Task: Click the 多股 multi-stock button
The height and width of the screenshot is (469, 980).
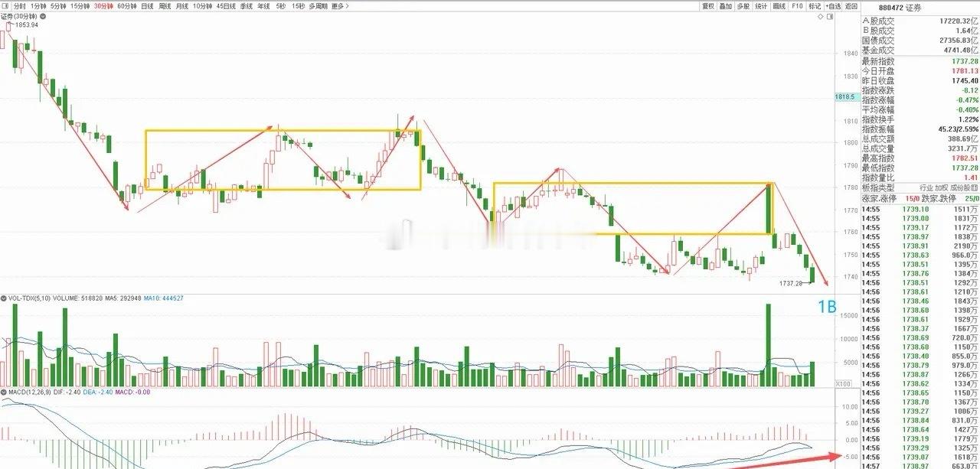Action: (x=743, y=5)
